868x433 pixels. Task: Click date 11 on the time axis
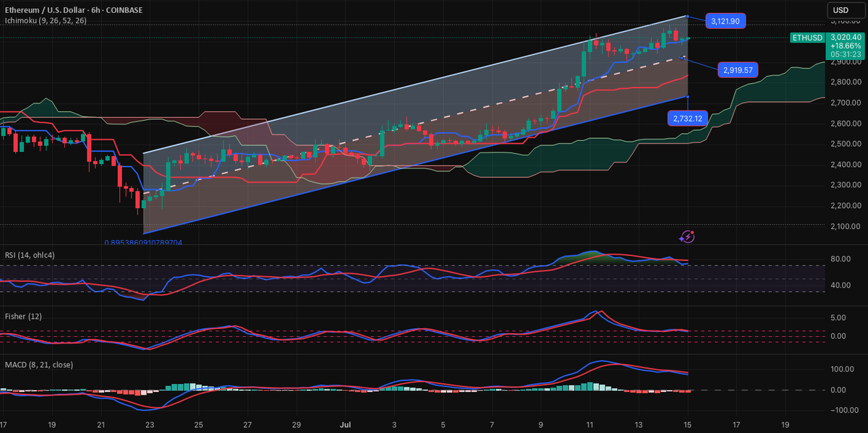click(x=590, y=424)
